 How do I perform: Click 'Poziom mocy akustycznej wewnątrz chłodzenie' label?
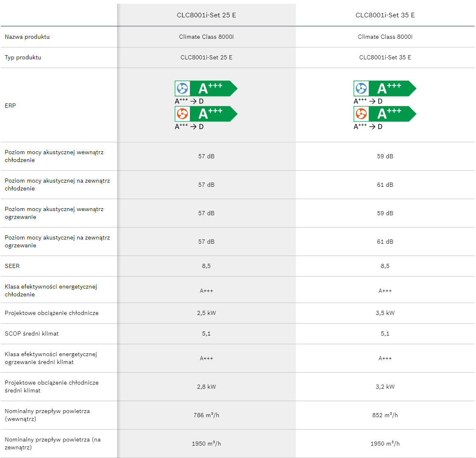click(x=54, y=156)
